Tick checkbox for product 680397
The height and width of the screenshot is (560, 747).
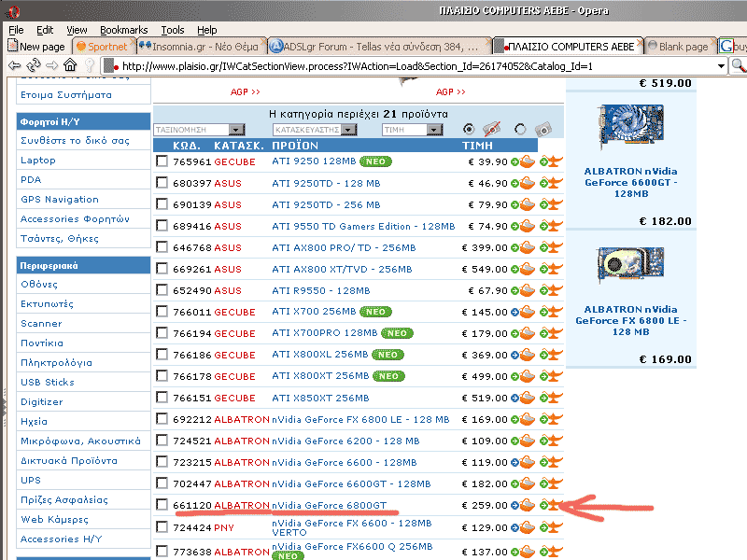[162, 182]
